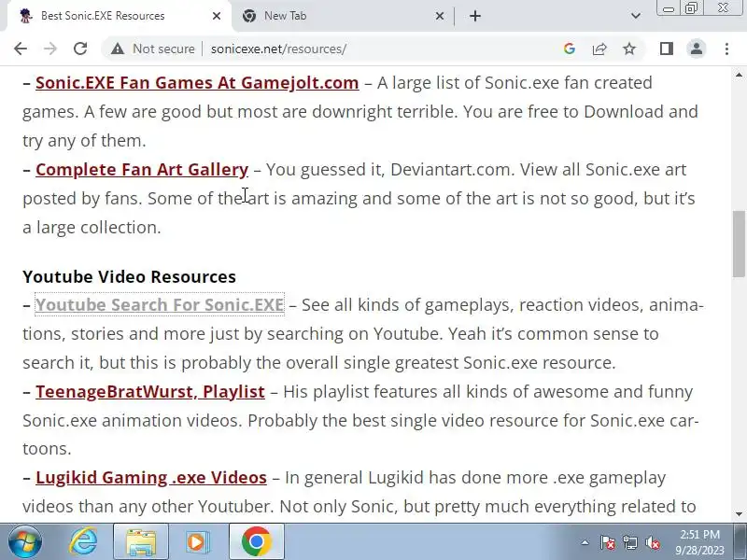Toggle the browser side panel
Image resolution: width=747 pixels, height=560 pixels.
click(x=667, y=49)
